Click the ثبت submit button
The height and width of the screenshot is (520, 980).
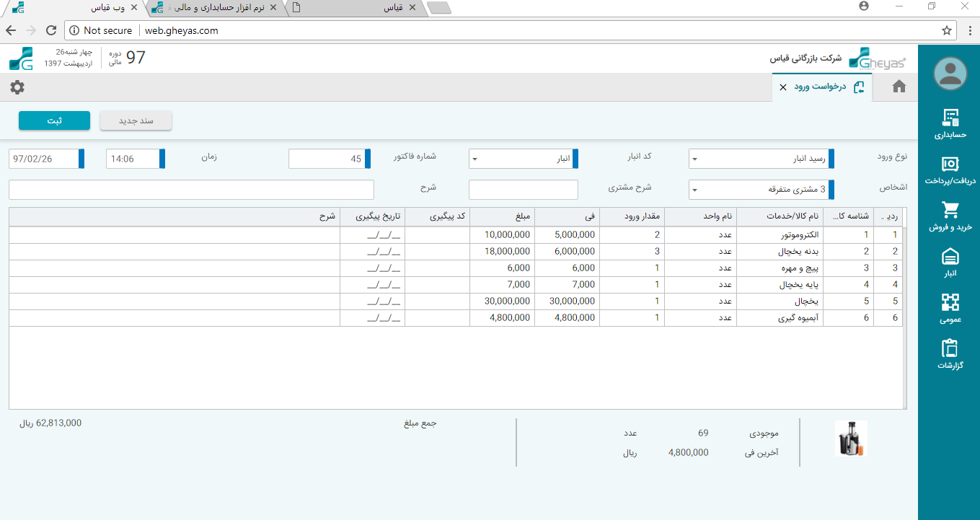pyautogui.click(x=54, y=121)
